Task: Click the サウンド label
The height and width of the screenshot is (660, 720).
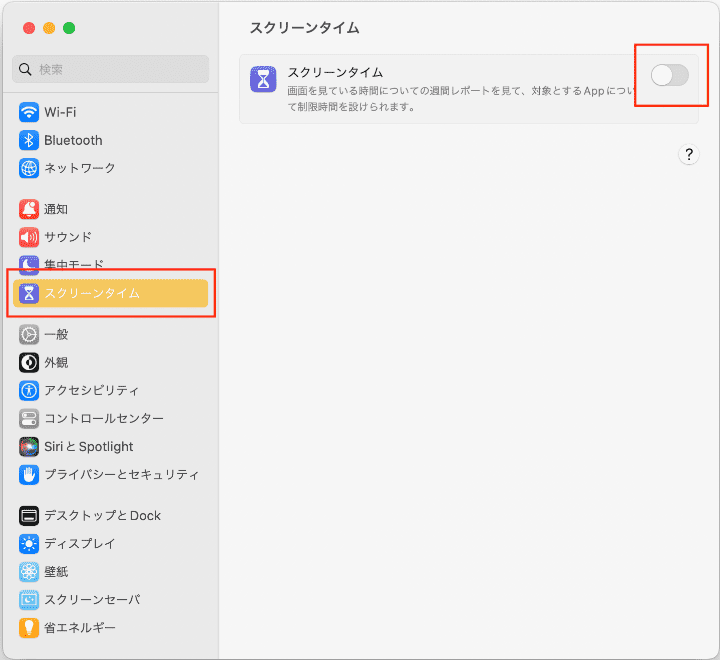Action: coord(68,237)
